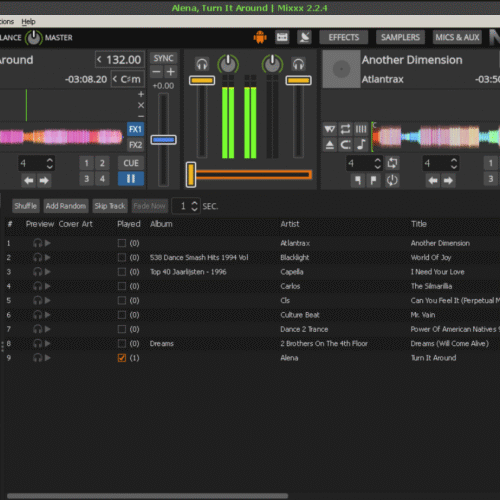500x500 pixels.
Task: Check Played box for Capella row
Action: point(122,272)
